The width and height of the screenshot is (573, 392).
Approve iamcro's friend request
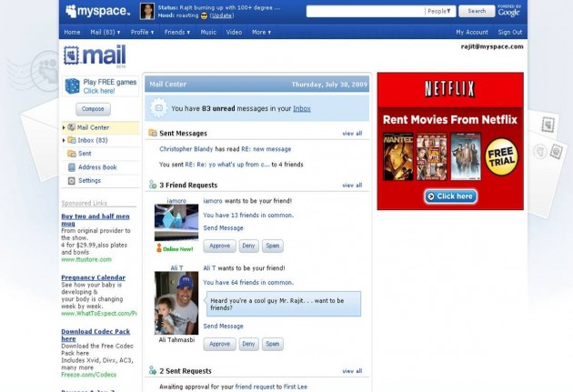pos(219,246)
